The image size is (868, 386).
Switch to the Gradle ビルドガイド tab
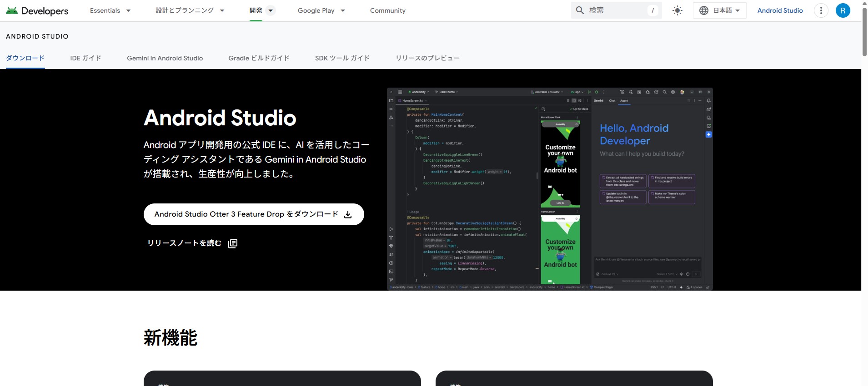tap(259, 58)
